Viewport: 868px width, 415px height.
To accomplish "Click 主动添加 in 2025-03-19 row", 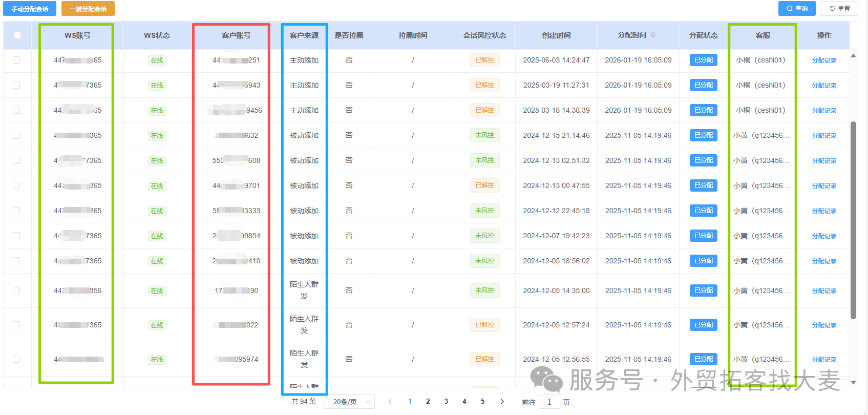I will 304,85.
